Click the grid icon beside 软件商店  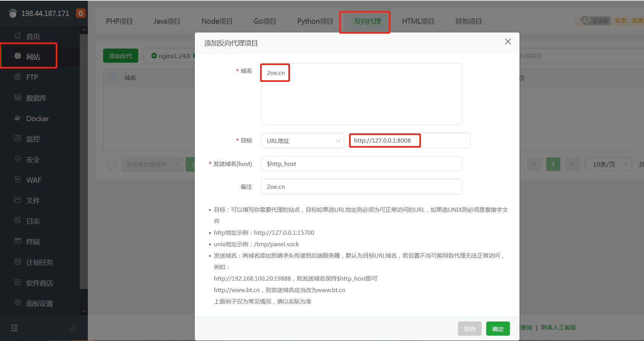pos(18,283)
